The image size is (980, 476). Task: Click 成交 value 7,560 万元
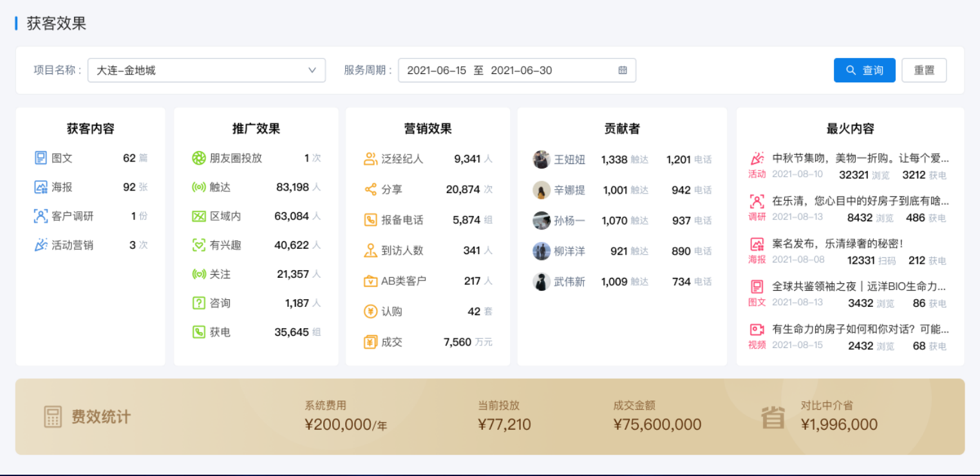[468, 342]
